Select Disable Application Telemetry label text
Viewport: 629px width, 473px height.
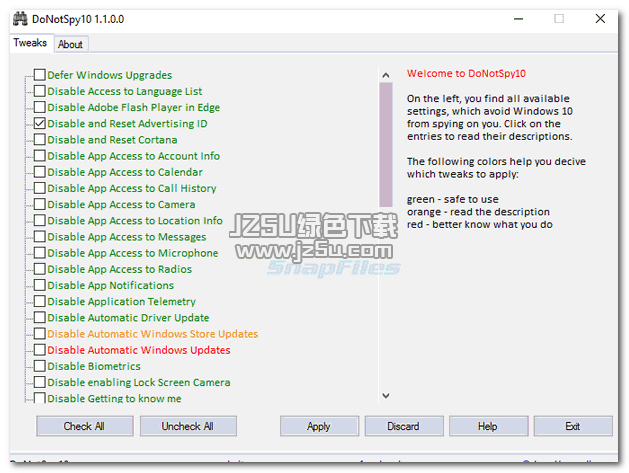pyautogui.click(x=122, y=301)
